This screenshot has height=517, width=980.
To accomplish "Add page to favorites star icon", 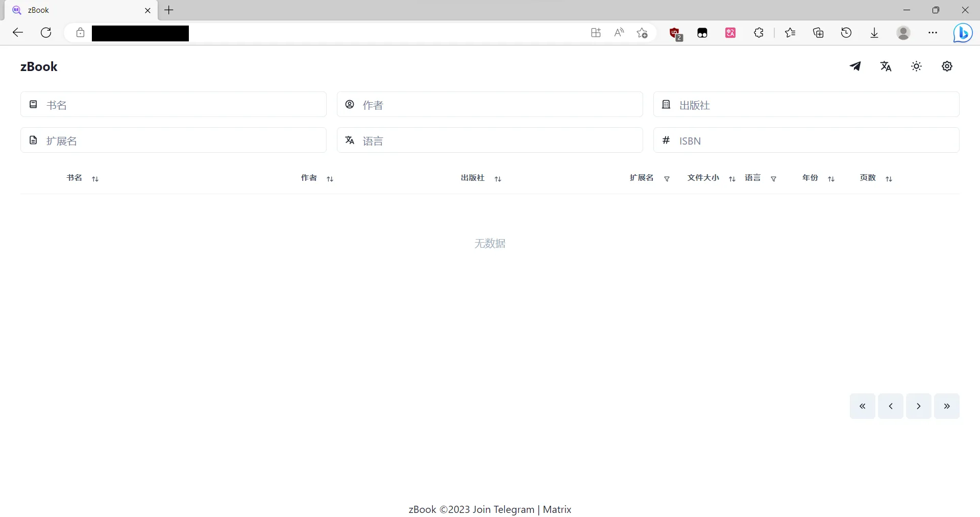I will click(642, 33).
